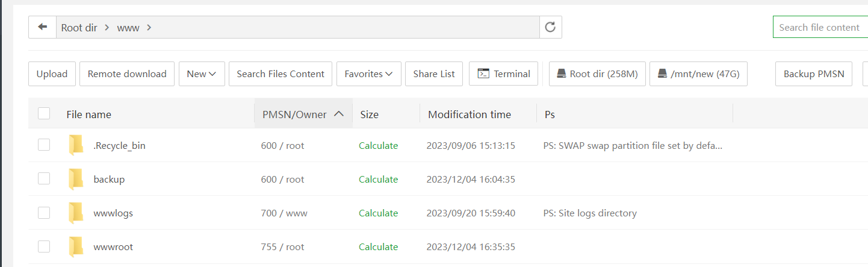Click the Upload button
The height and width of the screenshot is (267, 868).
click(52, 74)
